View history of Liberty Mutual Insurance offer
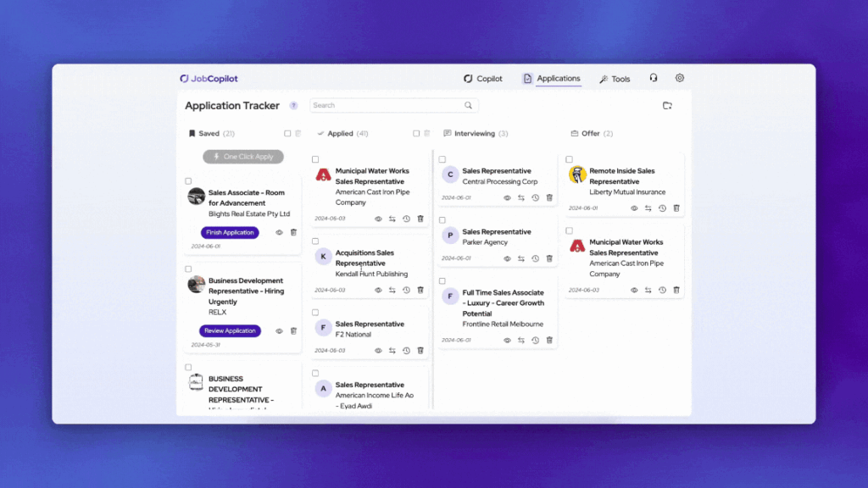Screen dimensions: 868x488 click(x=662, y=208)
